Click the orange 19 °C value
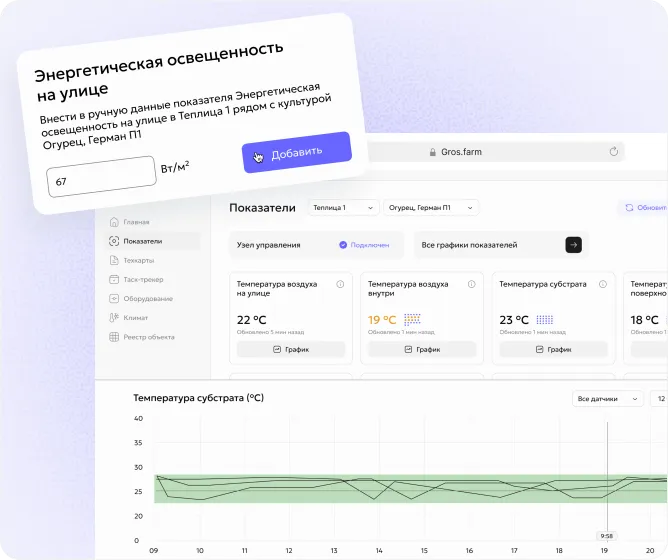The height and width of the screenshot is (560, 668). [x=382, y=320]
